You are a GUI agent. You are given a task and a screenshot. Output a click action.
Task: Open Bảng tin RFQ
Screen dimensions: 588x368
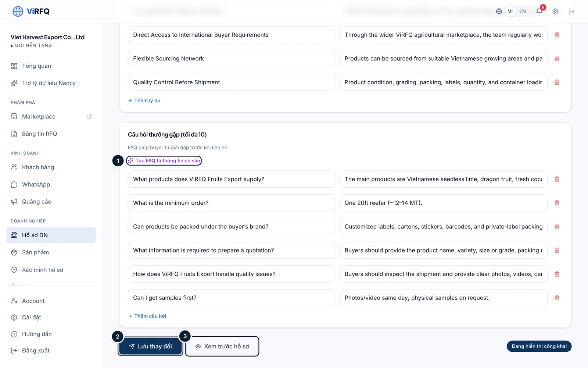pos(51,134)
